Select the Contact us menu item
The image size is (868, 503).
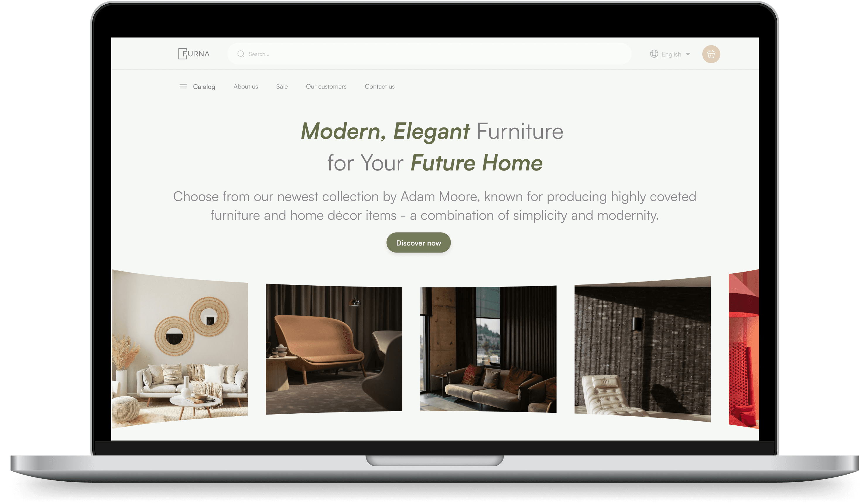379,86
